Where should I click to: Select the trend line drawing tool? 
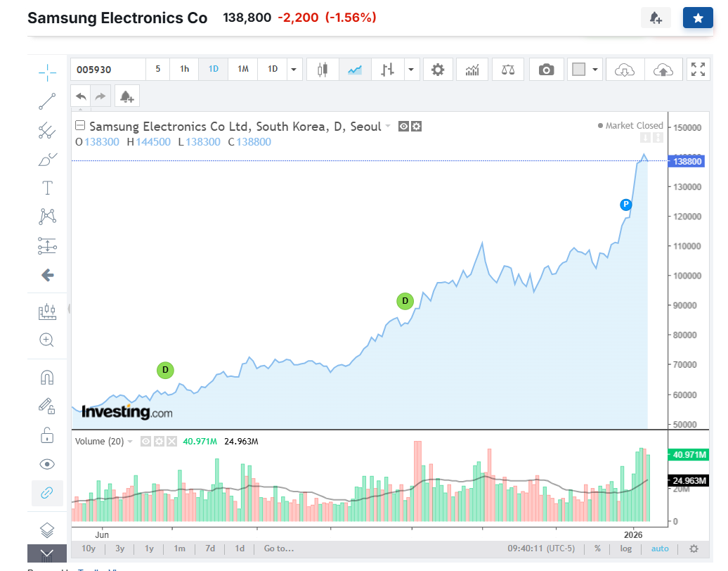click(47, 101)
